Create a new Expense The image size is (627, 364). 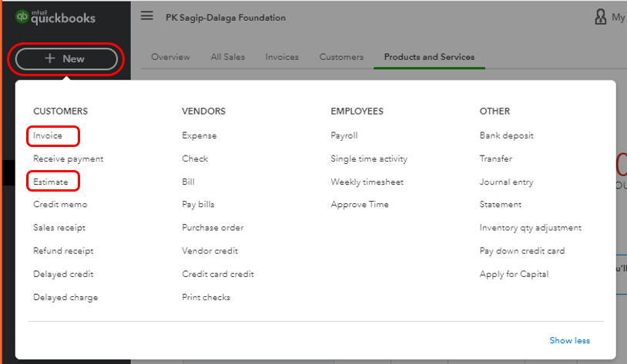pos(199,135)
